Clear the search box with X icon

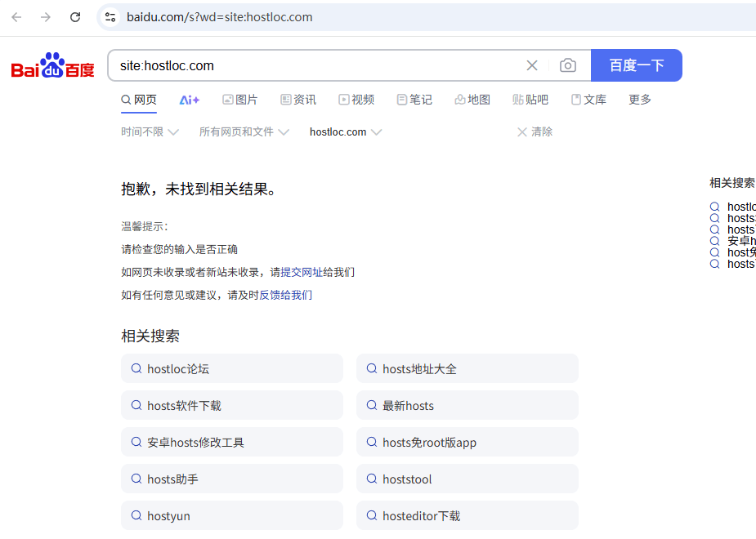[x=532, y=65]
